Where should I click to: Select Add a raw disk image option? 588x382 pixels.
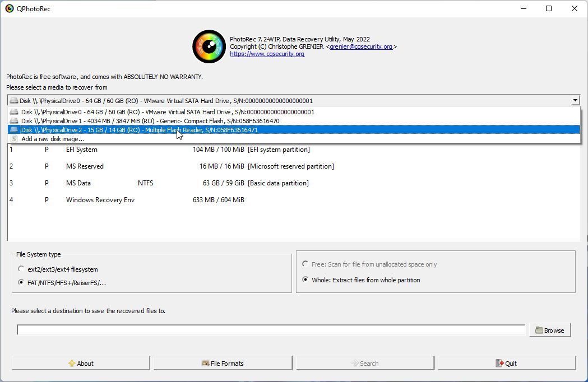(x=294, y=139)
